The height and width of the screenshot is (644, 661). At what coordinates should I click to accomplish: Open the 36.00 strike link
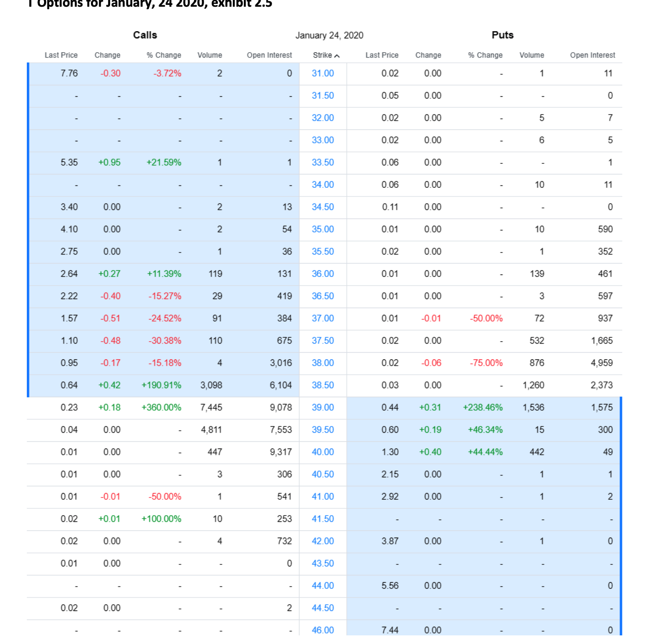coord(323,274)
